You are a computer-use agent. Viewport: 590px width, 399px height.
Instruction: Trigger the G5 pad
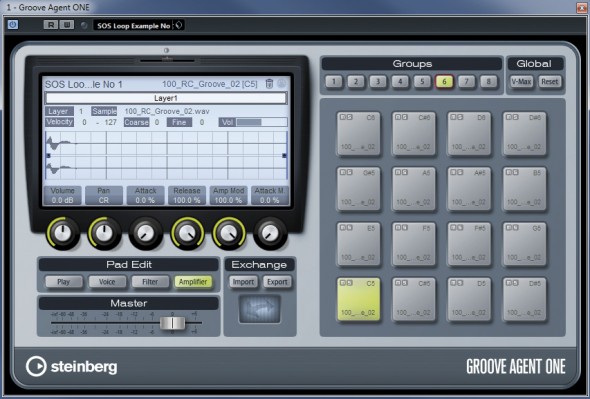tap(525, 244)
